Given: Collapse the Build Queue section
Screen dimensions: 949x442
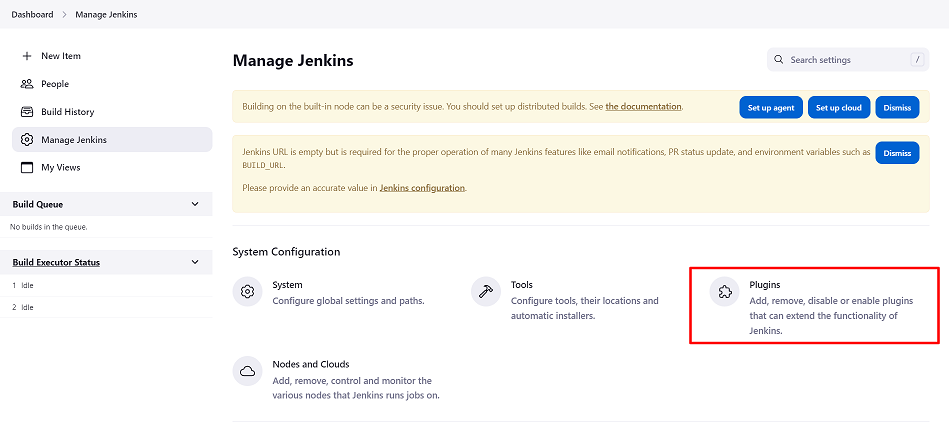Looking at the screenshot, I should click(x=195, y=204).
